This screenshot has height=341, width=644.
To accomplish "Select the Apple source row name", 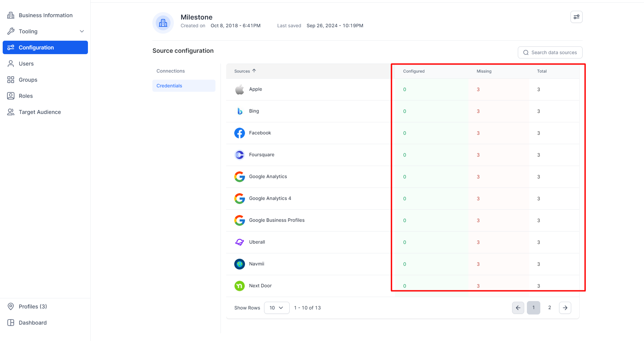I will click(255, 89).
